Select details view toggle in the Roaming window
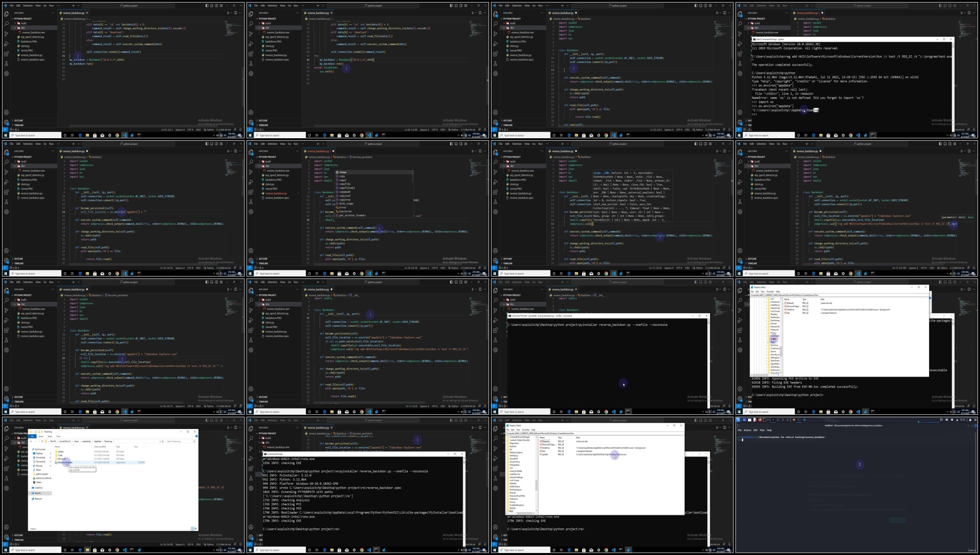 click(193, 528)
